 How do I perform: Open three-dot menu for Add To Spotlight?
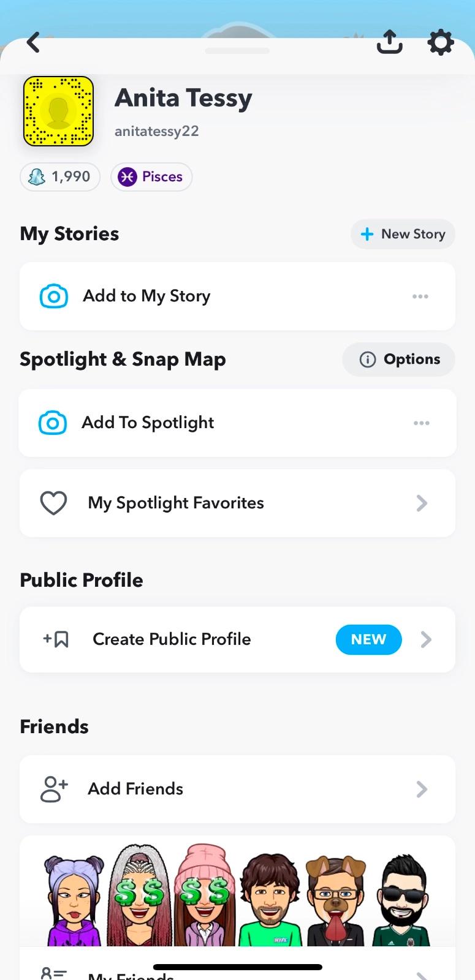pos(421,423)
